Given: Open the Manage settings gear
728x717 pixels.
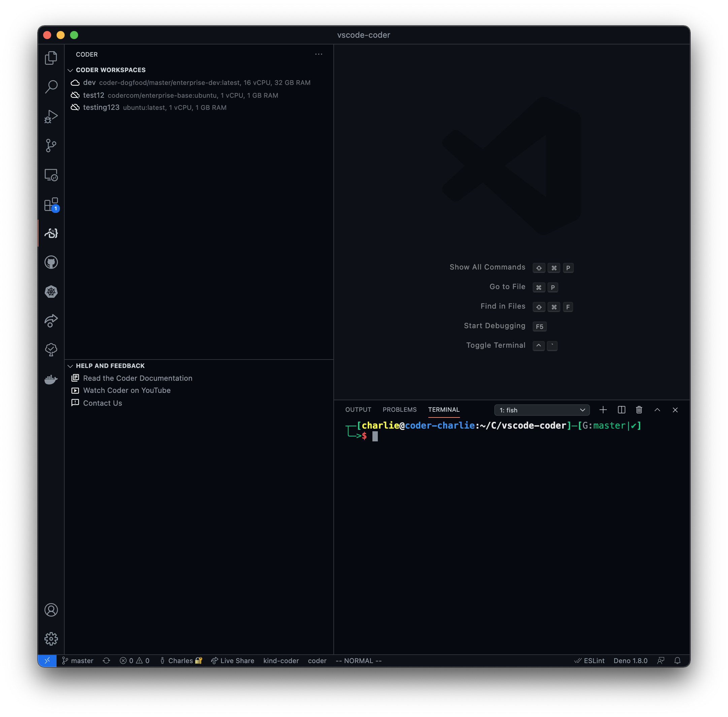Looking at the screenshot, I should [51, 639].
